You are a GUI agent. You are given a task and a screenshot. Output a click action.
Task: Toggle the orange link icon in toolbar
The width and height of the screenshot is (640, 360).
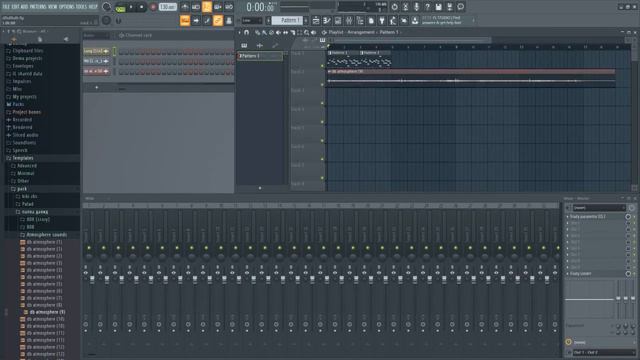click(218, 20)
